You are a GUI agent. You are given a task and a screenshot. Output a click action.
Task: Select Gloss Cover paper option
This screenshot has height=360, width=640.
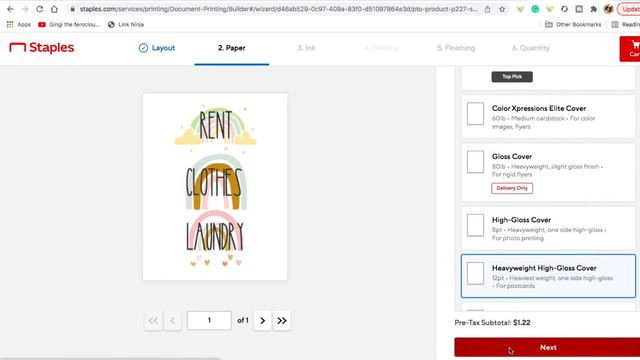[548, 172]
